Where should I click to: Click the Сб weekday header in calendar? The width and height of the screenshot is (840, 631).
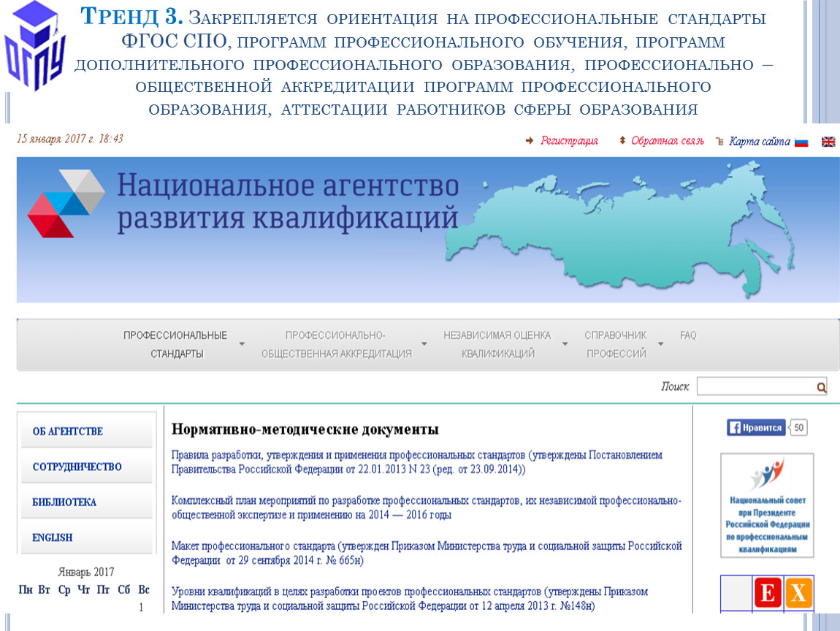point(123,590)
